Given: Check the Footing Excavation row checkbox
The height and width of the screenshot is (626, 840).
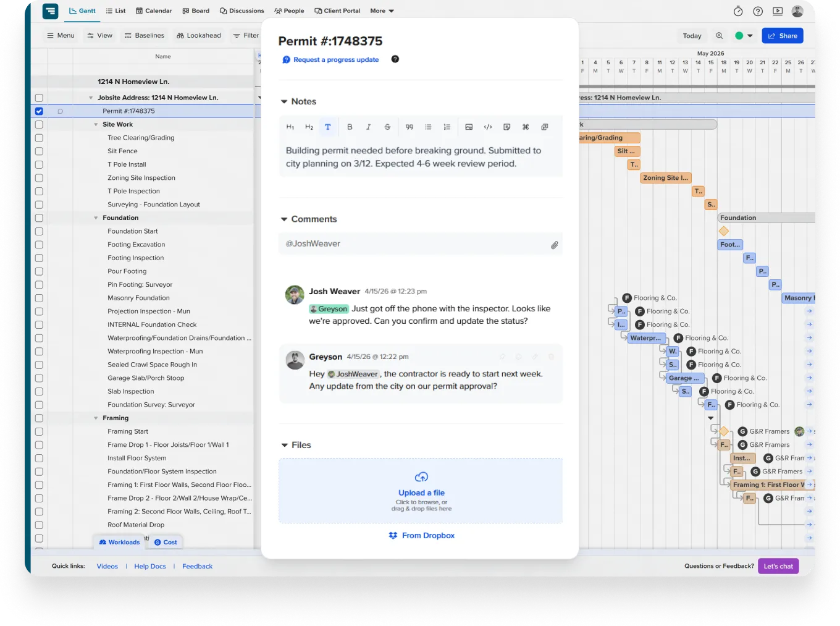Looking at the screenshot, I should tap(39, 245).
